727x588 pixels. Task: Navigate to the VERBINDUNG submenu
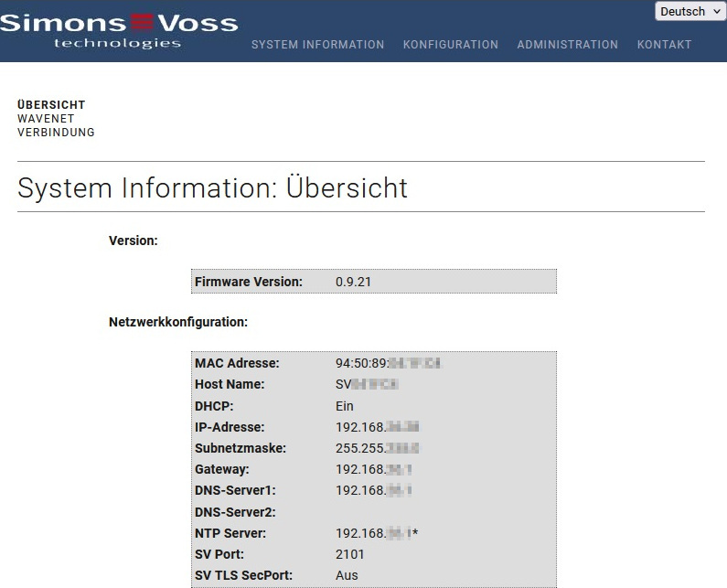pyautogui.click(x=56, y=133)
